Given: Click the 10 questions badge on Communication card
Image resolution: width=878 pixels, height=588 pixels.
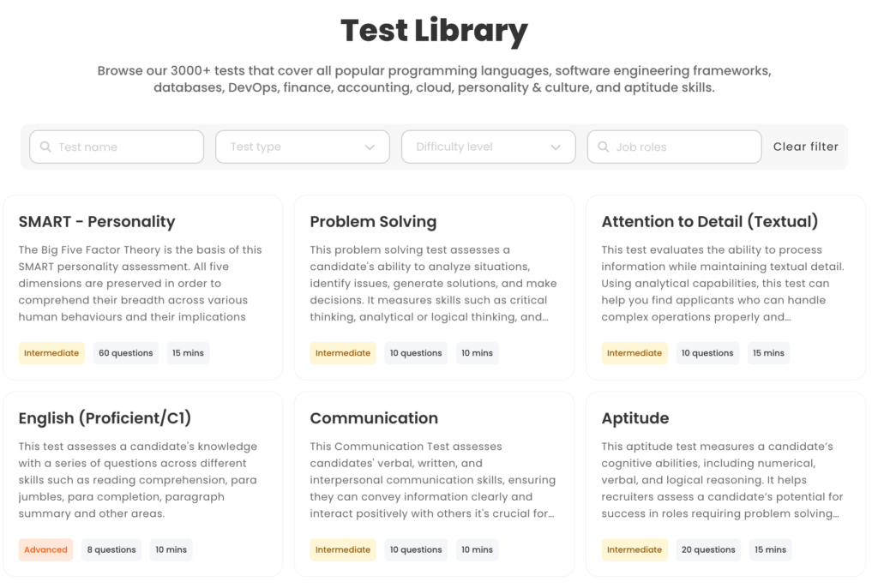Looking at the screenshot, I should click(416, 549).
